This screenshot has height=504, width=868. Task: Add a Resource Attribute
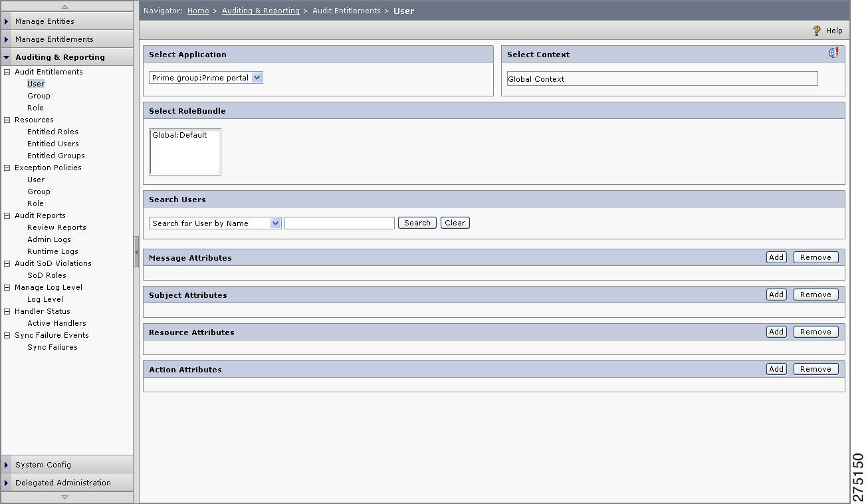coord(776,332)
